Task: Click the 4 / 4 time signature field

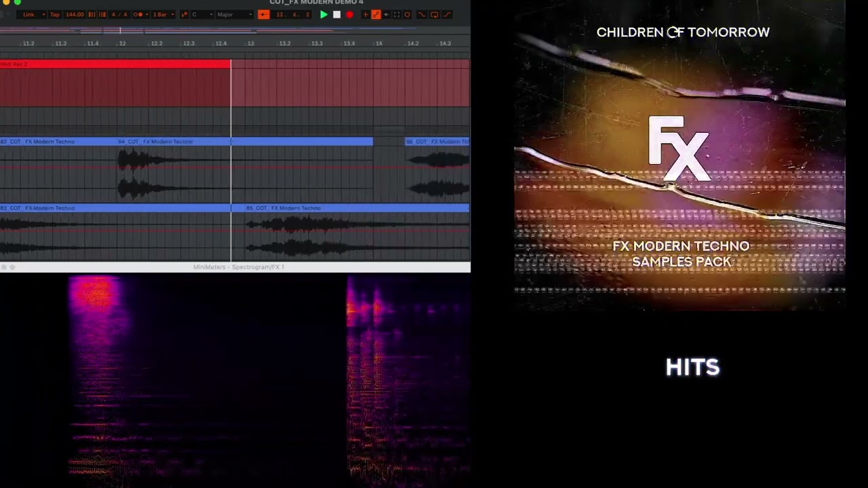Action: 119,14
